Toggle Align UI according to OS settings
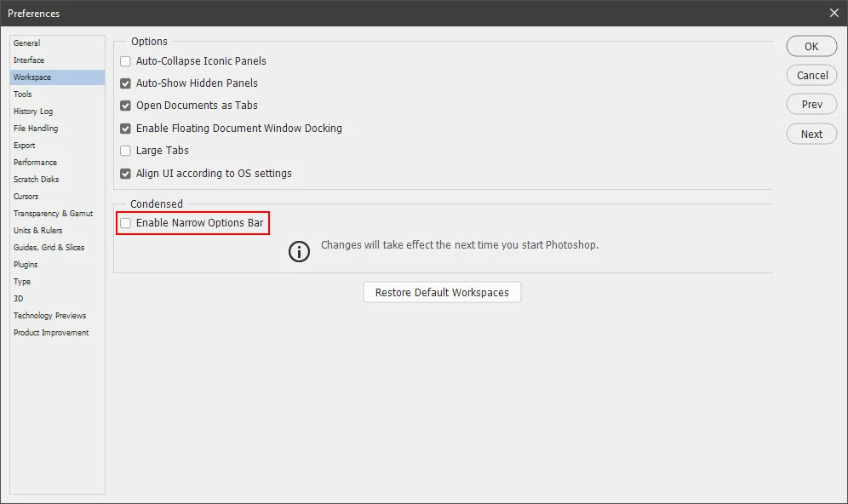This screenshot has height=504, width=848. pyautogui.click(x=125, y=174)
